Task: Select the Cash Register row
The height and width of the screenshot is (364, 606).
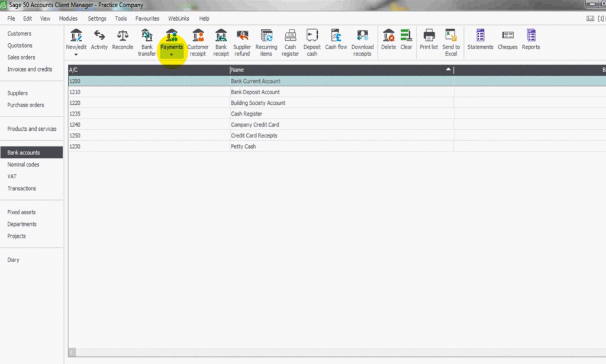Action: point(337,114)
